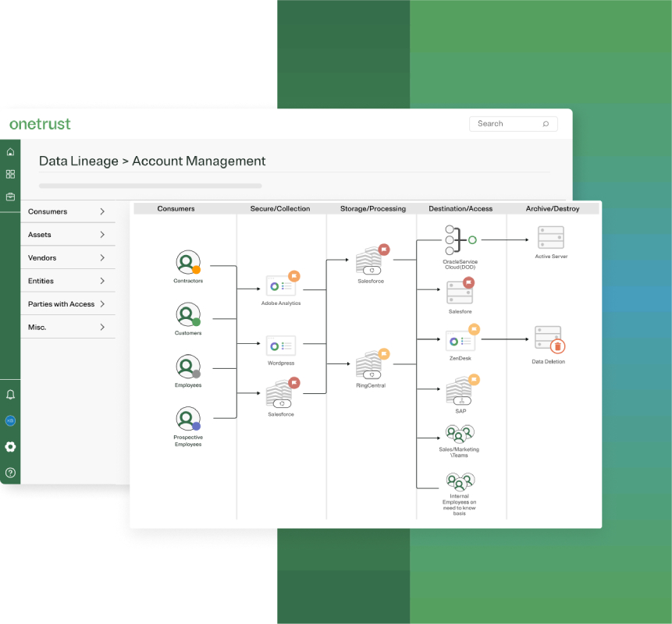Select the Salesfore server node
672x624 pixels.
[460, 296]
